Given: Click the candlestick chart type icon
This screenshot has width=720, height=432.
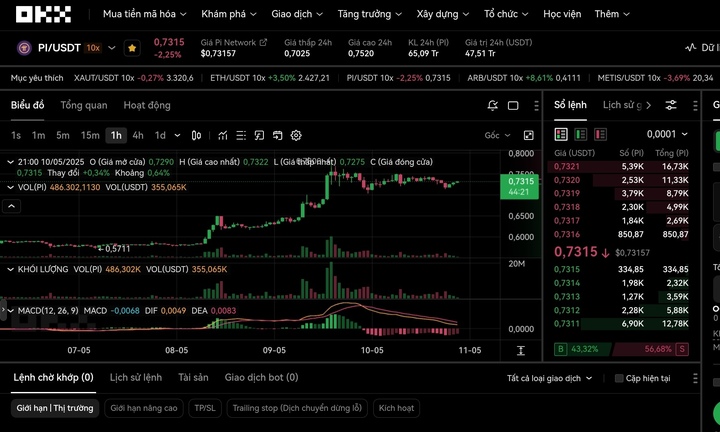Looking at the screenshot, I should (x=197, y=135).
